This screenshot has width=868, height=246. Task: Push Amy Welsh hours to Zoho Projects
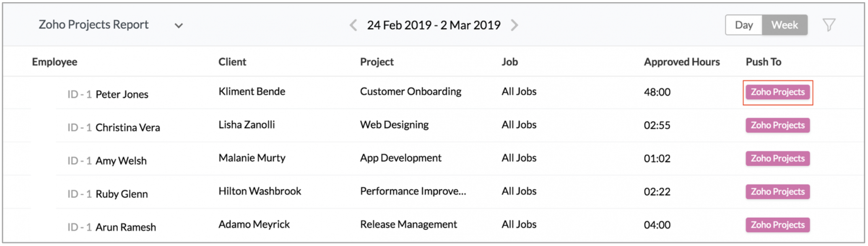(x=777, y=158)
